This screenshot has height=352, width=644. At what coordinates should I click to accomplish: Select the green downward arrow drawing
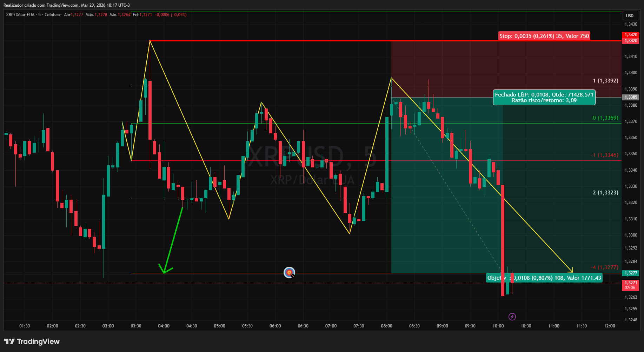(x=173, y=240)
